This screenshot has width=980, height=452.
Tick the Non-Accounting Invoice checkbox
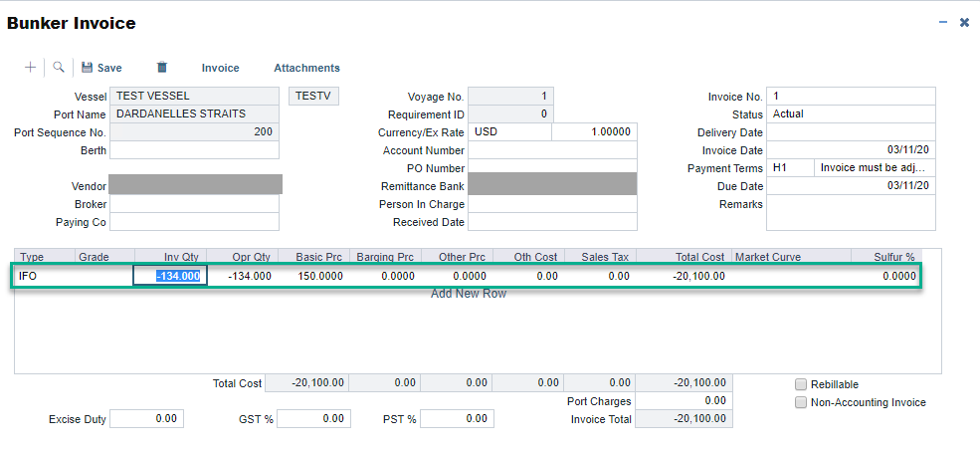point(801,402)
